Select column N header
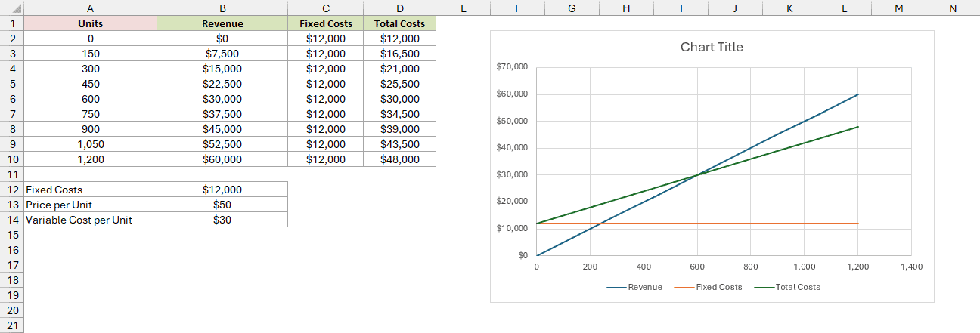Viewport: 980px width, 333px height. pos(952,8)
